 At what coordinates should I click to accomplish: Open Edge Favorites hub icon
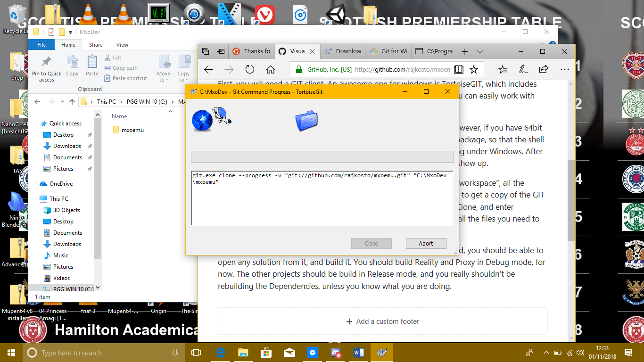click(503, 69)
